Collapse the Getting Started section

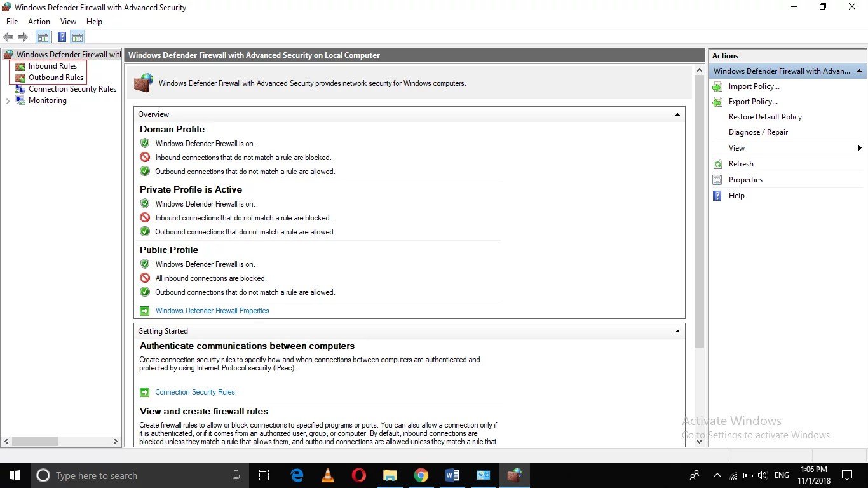pyautogui.click(x=677, y=331)
